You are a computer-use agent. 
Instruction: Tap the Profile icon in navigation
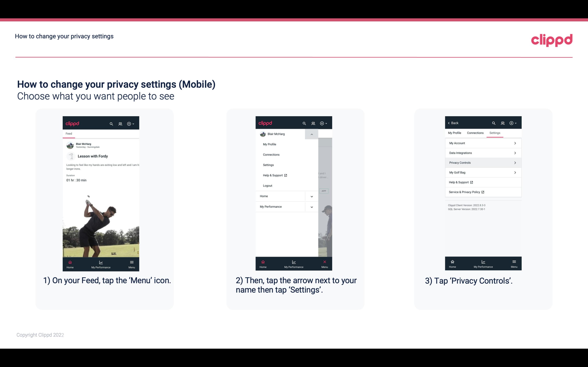(121, 123)
